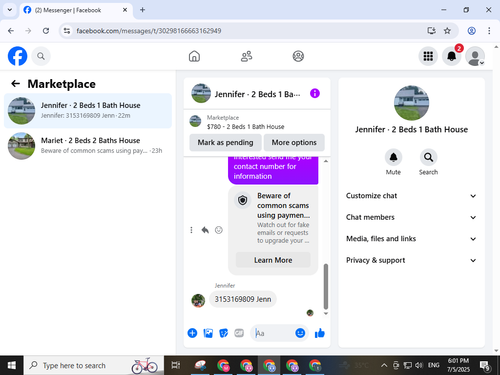Reply to the scam warning message
Image resolution: width=500 pixels, height=375 pixels.
pyautogui.click(x=205, y=230)
